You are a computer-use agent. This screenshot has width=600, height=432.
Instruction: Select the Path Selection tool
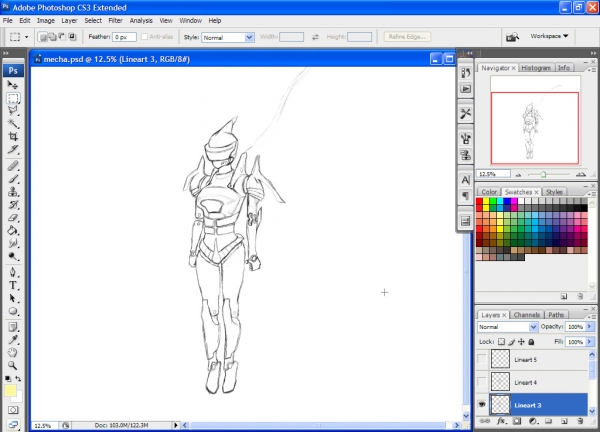(x=13, y=298)
